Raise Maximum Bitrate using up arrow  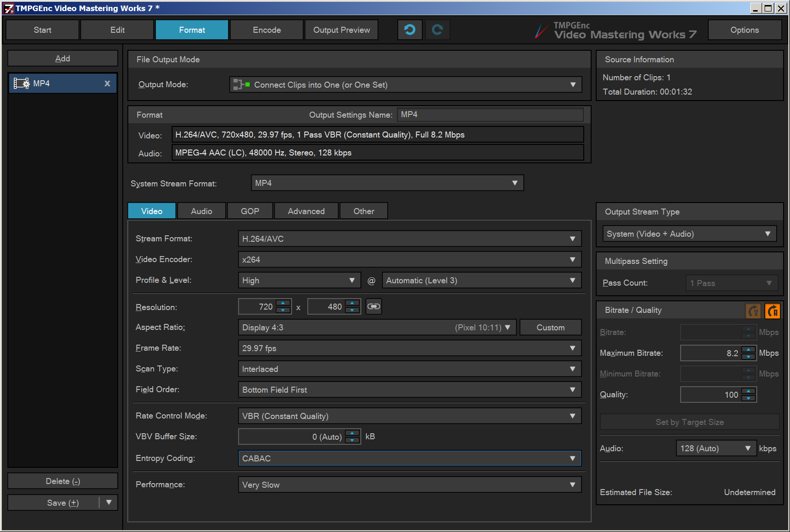pos(748,350)
